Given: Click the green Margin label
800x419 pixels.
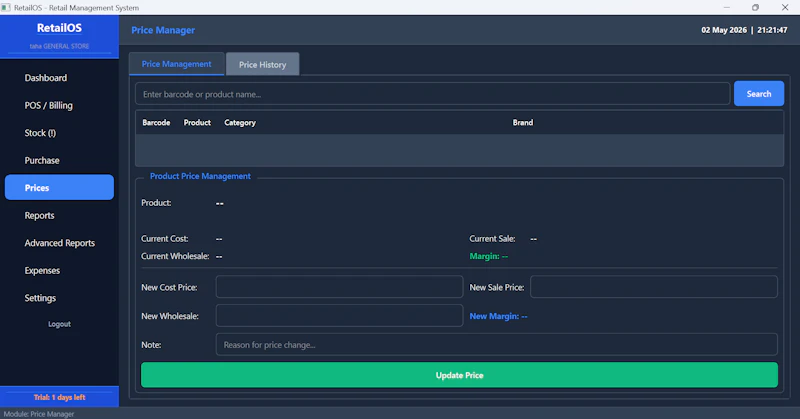Looking at the screenshot, I should click(488, 256).
